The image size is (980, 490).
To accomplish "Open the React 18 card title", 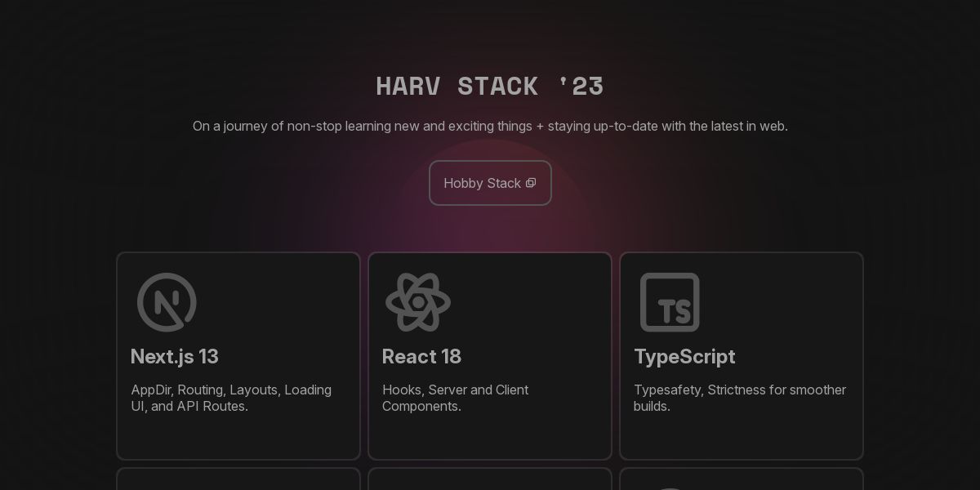I will 421,357.
